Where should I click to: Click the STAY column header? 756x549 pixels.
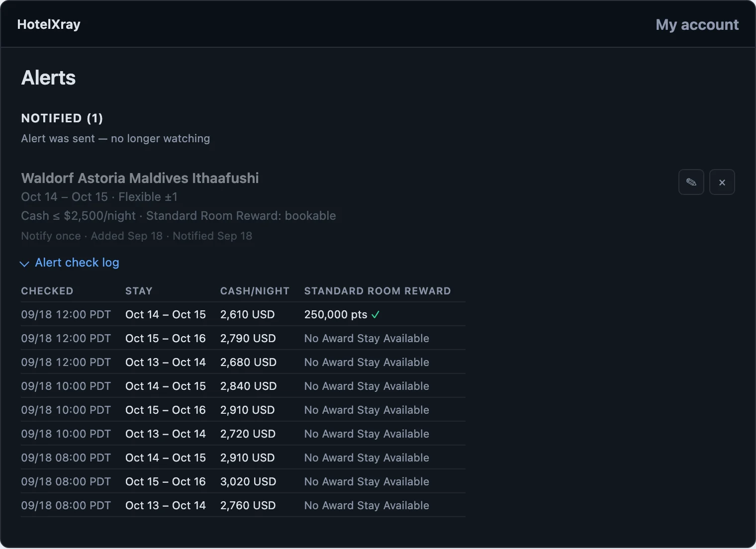(x=139, y=291)
